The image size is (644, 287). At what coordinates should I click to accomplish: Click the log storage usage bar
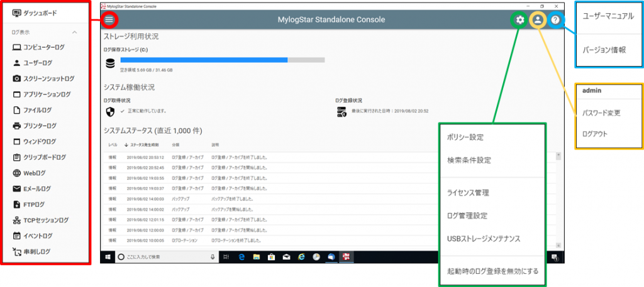click(x=222, y=60)
